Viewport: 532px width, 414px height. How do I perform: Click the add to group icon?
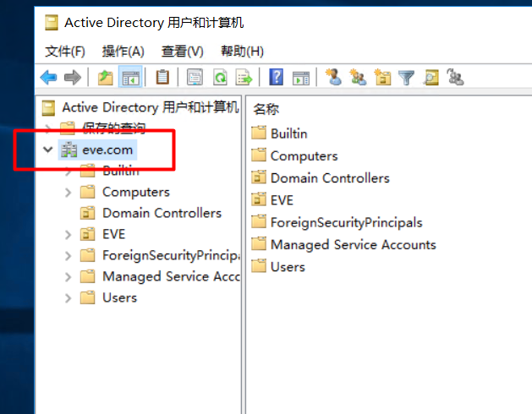tap(455, 77)
